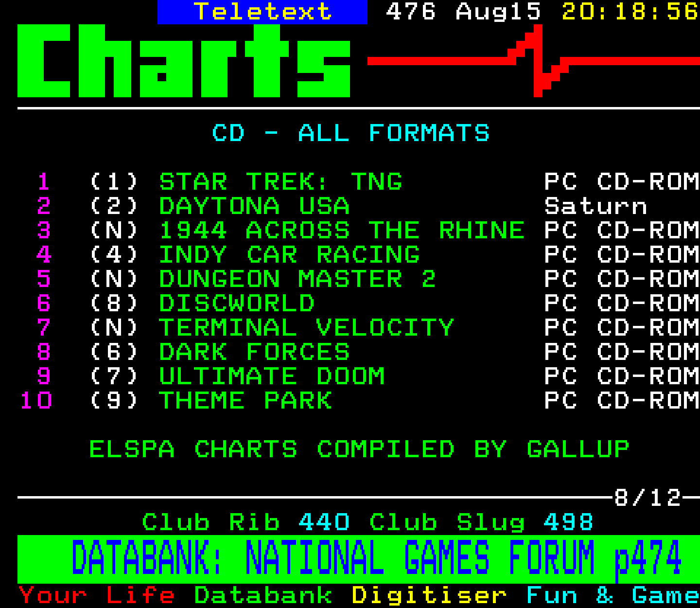Select DARK FORCES chart entry
The image size is (700, 608).
tap(254, 352)
